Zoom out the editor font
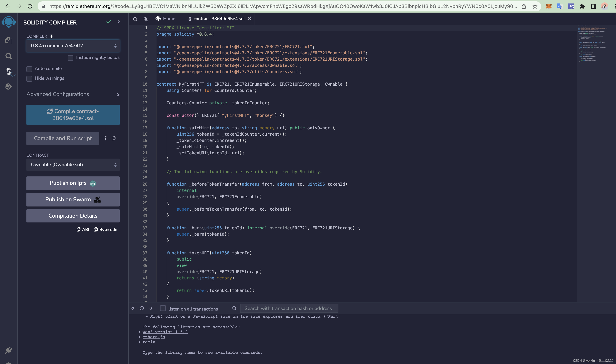Screen dimensions: 616x364 tap(135, 19)
